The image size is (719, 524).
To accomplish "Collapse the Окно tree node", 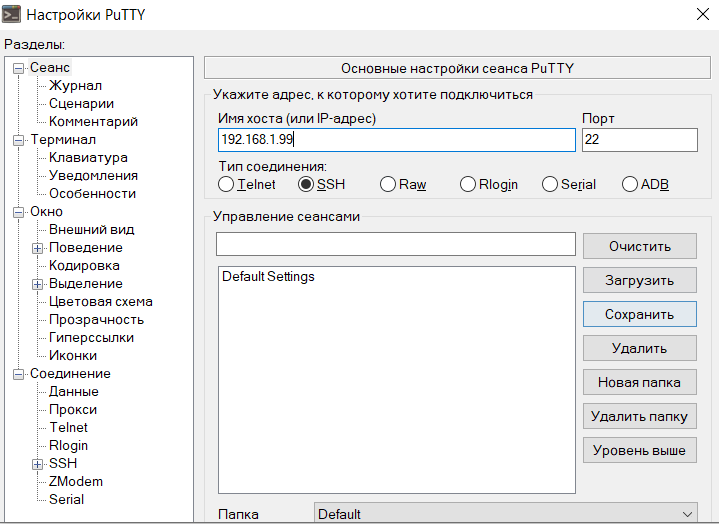I will (18, 212).
